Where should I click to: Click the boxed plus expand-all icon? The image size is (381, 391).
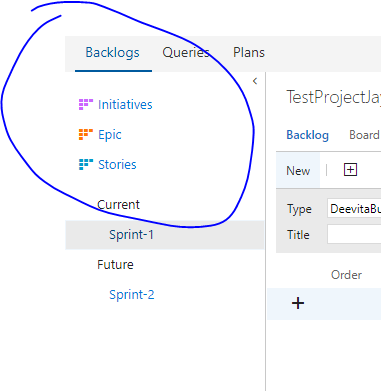pyautogui.click(x=350, y=170)
